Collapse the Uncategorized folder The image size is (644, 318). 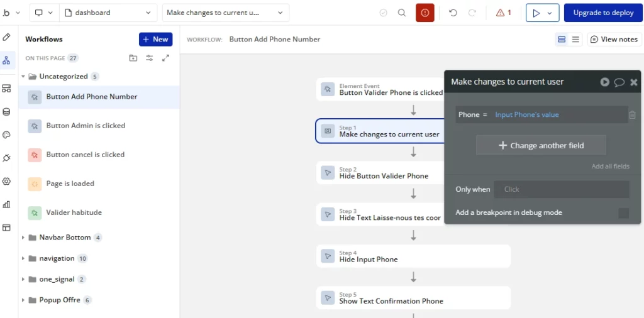pyautogui.click(x=24, y=77)
